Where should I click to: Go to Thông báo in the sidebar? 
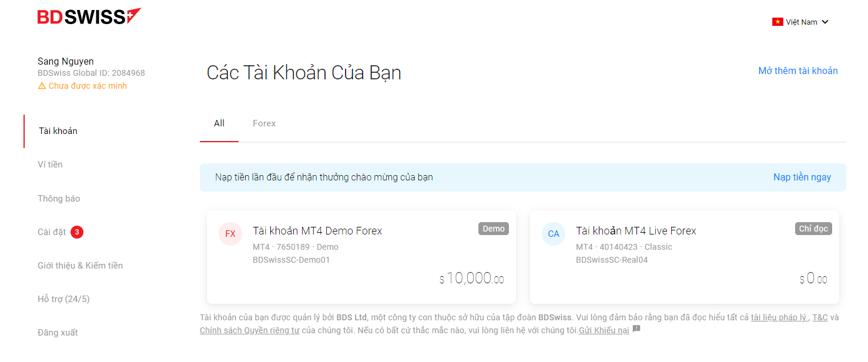click(x=59, y=199)
